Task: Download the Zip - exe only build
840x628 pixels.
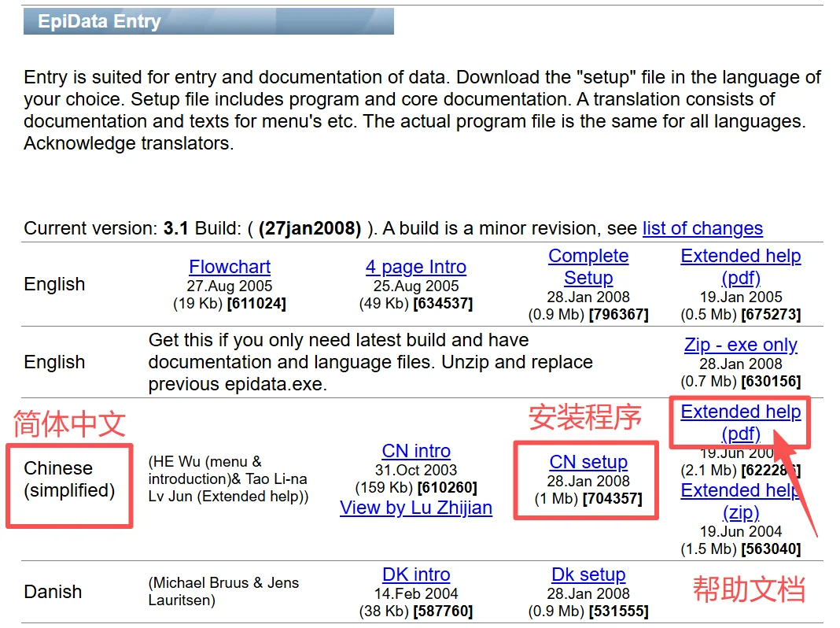Action: pyautogui.click(x=740, y=344)
